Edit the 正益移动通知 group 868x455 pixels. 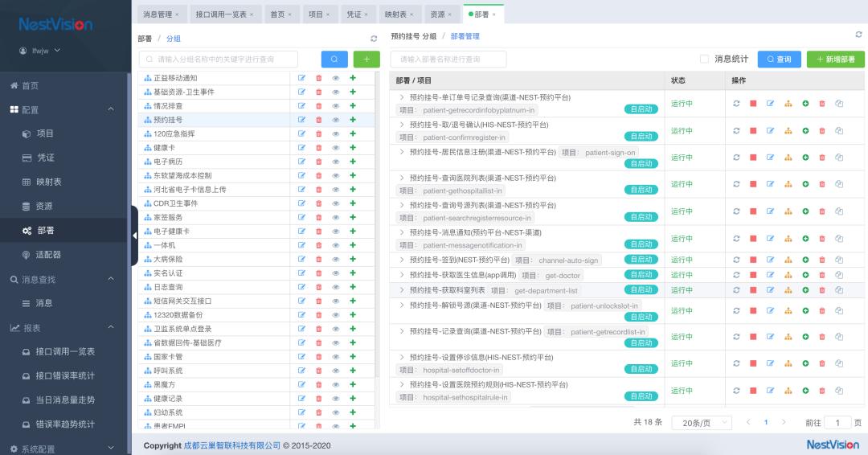point(301,78)
